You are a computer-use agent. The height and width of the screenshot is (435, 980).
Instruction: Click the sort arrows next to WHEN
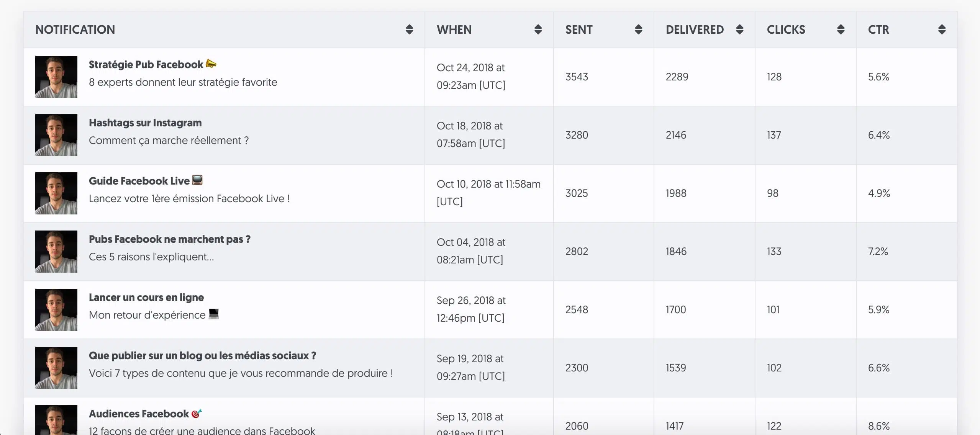tap(538, 29)
